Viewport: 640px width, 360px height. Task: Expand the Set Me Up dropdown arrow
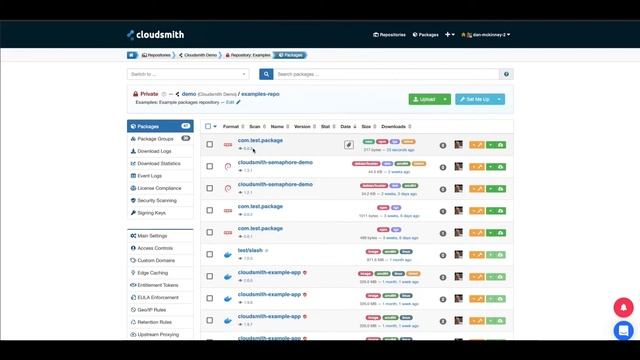click(x=499, y=99)
